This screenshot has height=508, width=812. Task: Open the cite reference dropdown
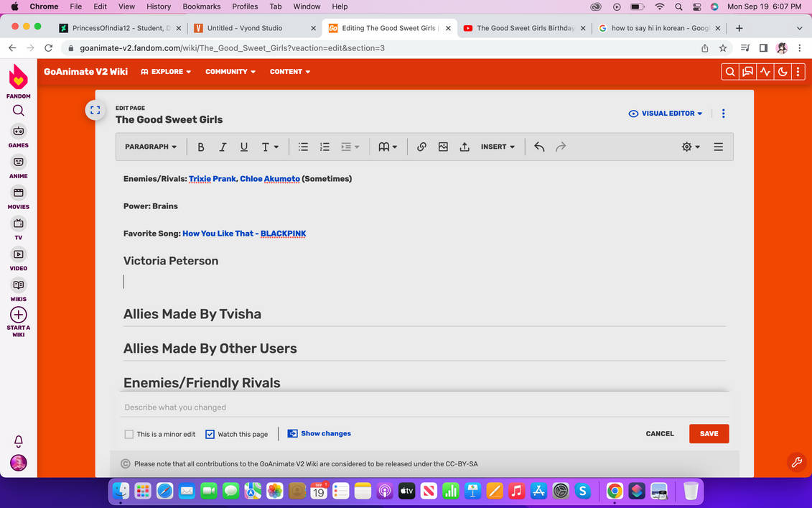point(388,147)
